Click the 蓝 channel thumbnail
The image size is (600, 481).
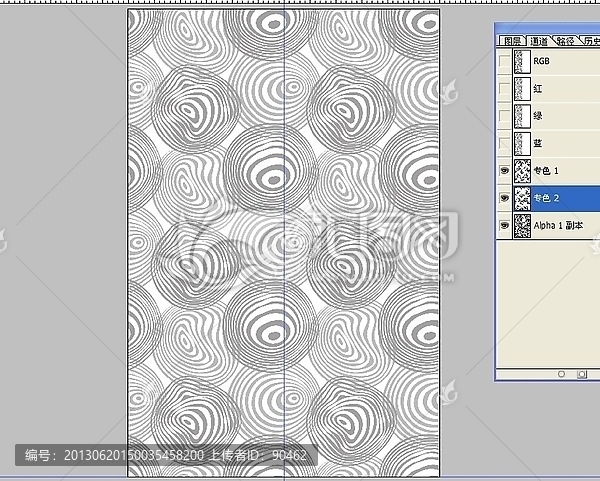click(x=522, y=143)
